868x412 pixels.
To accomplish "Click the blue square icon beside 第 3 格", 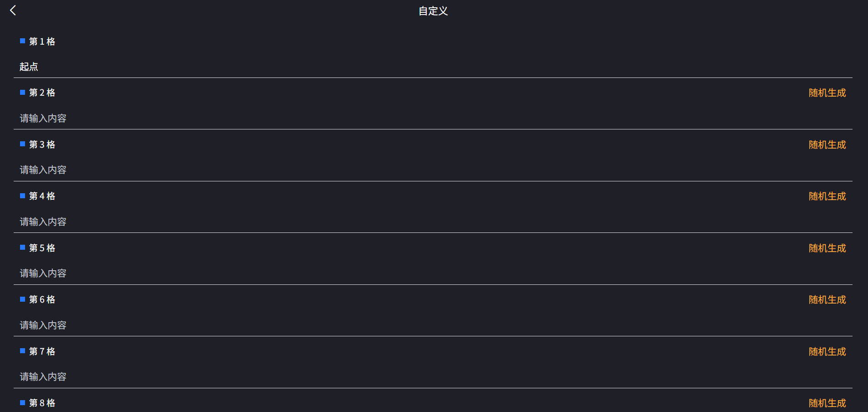I will pyautogui.click(x=22, y=144).
